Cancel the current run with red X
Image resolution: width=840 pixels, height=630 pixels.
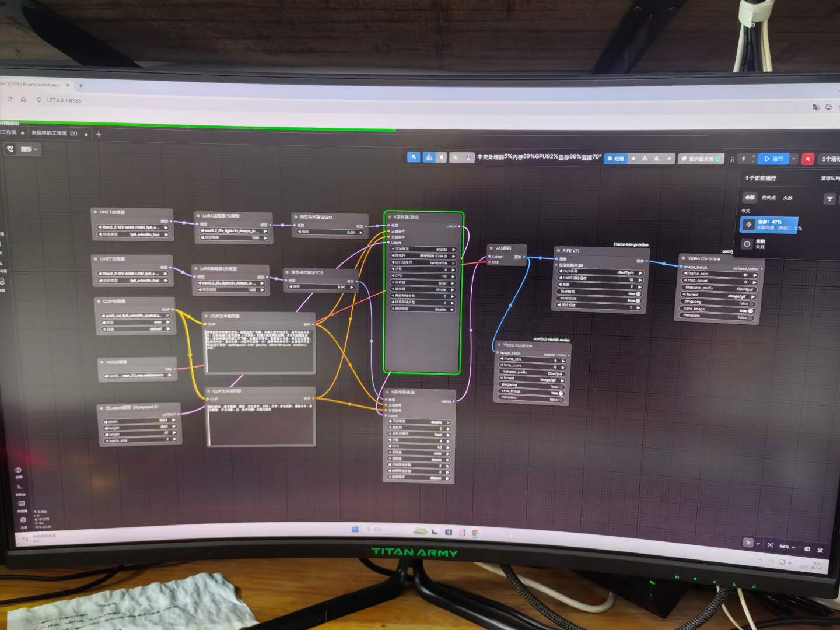tap(808, 159)
